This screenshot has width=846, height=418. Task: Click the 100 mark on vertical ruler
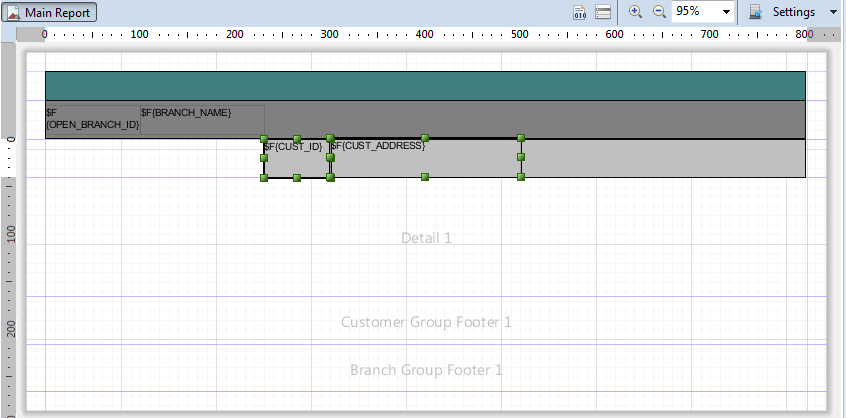click(12, 235)
